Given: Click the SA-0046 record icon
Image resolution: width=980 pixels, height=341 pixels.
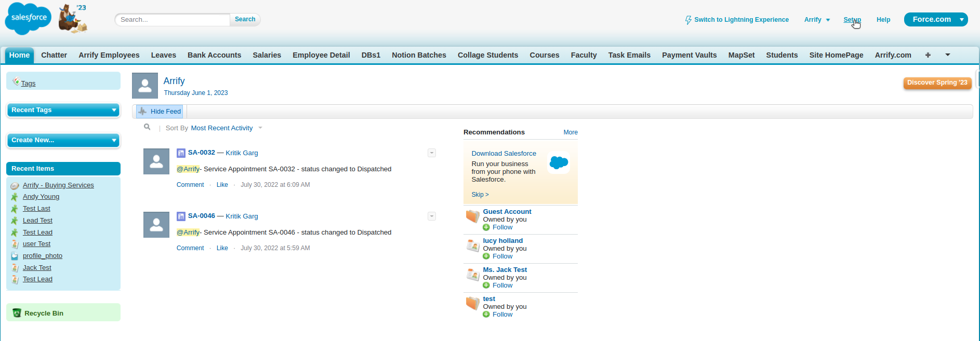Looking at the screenshot, I should tap(181, 216).
